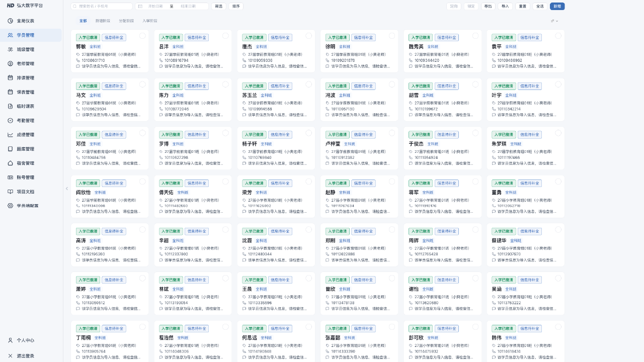
Task: Open the 排课管理 calendar icon
Action: (x=10, y=78)
